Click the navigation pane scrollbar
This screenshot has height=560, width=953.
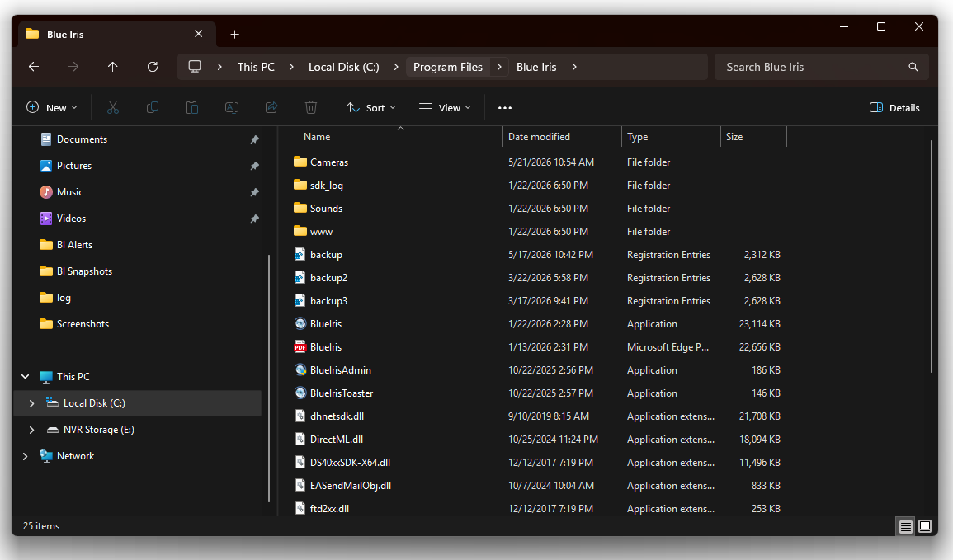269,378
